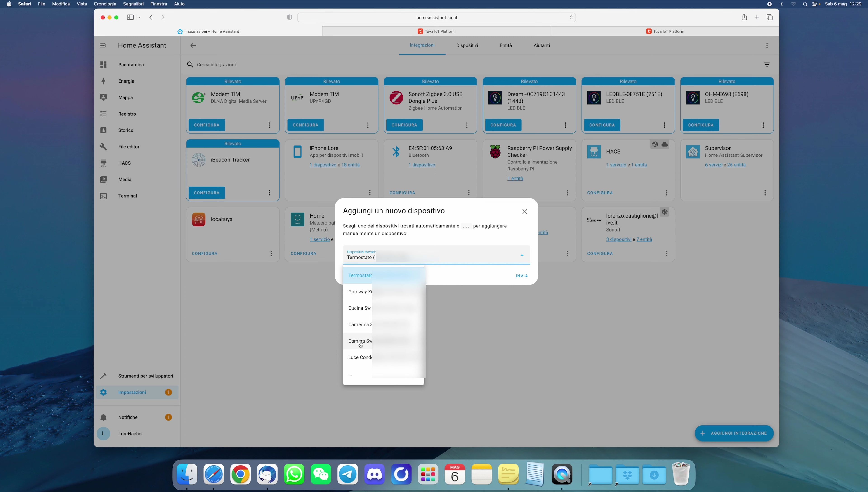Open WhatsApp from the Dock
This screenshot has width=868, height=492.
pyautogui.click(x=294, y=474)
